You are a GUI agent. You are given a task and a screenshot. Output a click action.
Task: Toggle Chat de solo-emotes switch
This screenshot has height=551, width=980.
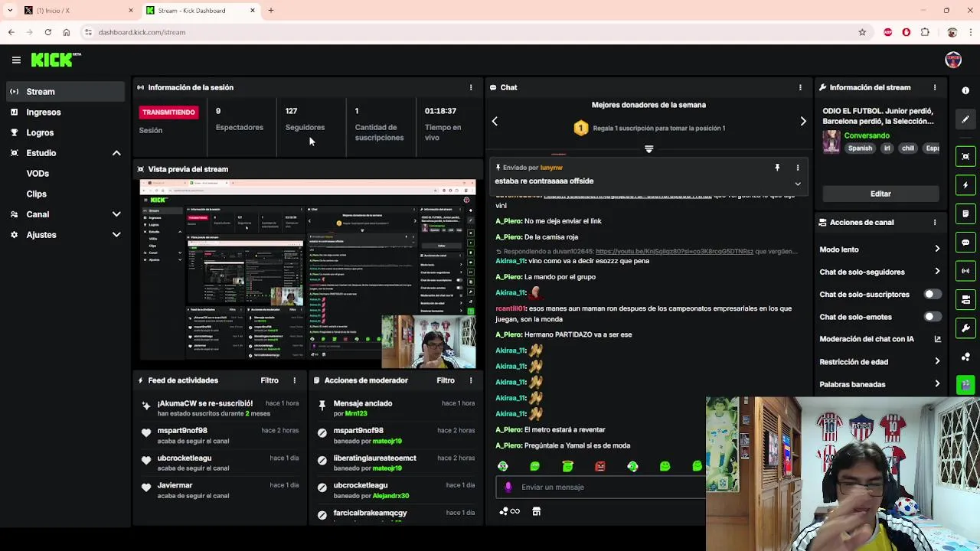pos(931,316)
